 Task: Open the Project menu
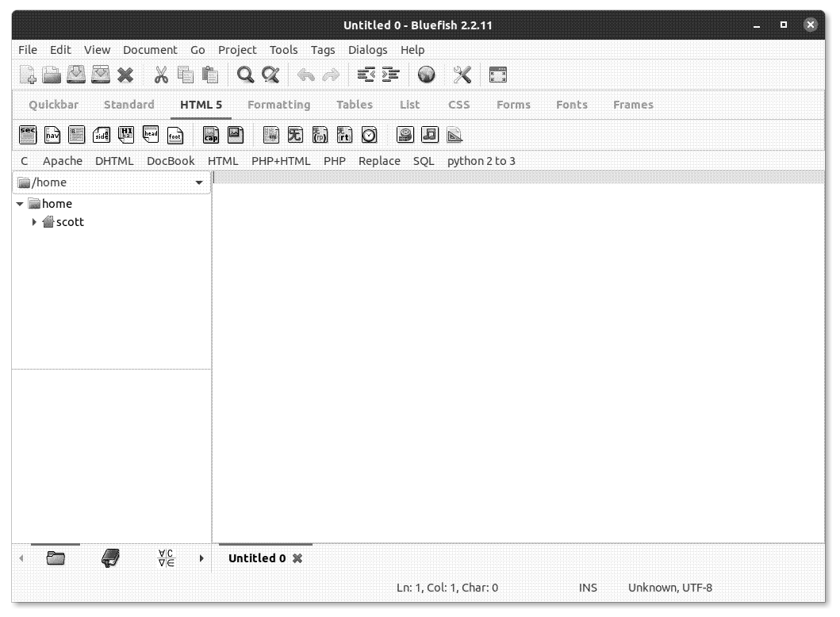click(237, 50)
